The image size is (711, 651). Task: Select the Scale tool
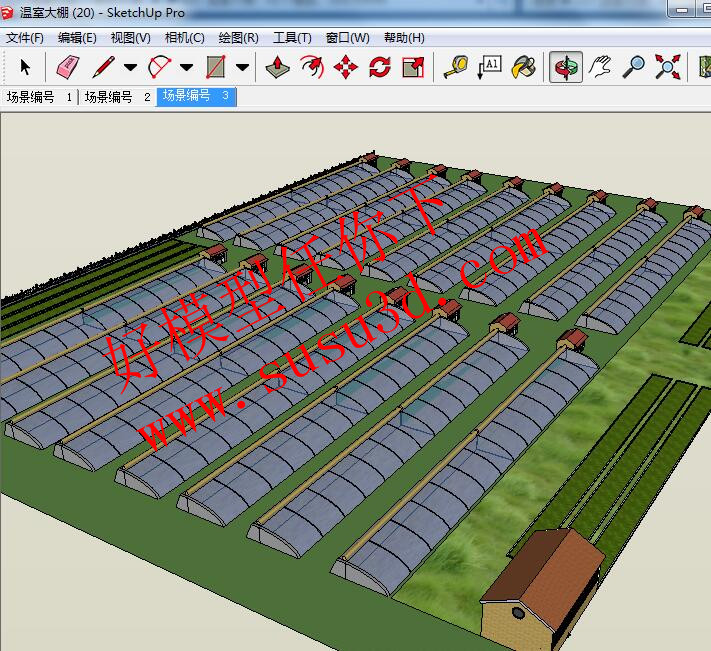[x=413, y=67]
